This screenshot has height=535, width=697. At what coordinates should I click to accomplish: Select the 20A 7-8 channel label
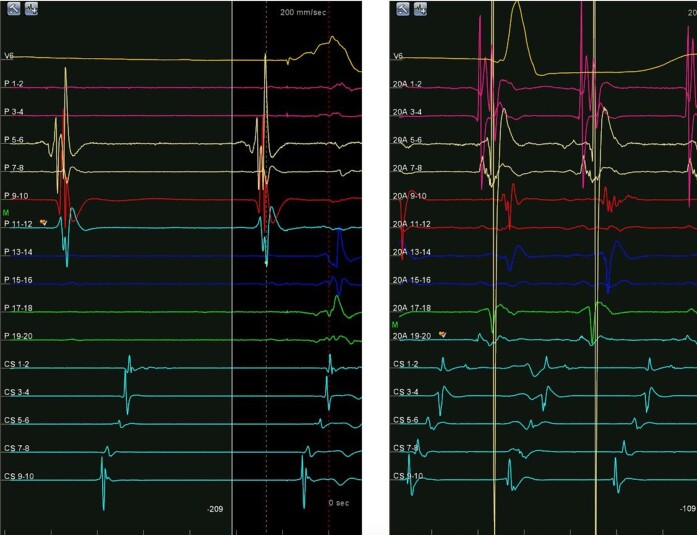[407, 168]
